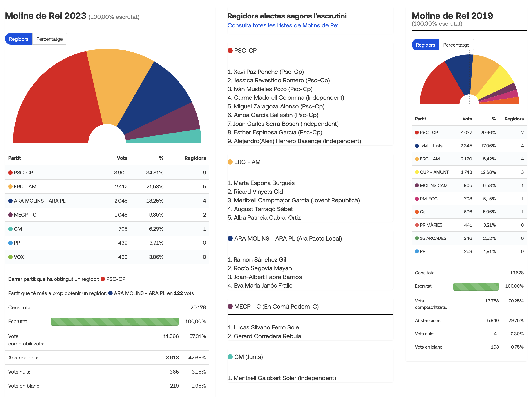Click the blue dot beside ARA MOLINS - ARA PL (Ara Pacte Local)
This screenshot has width=532, height=397.
pyautogui.click(x=230, y=238)
